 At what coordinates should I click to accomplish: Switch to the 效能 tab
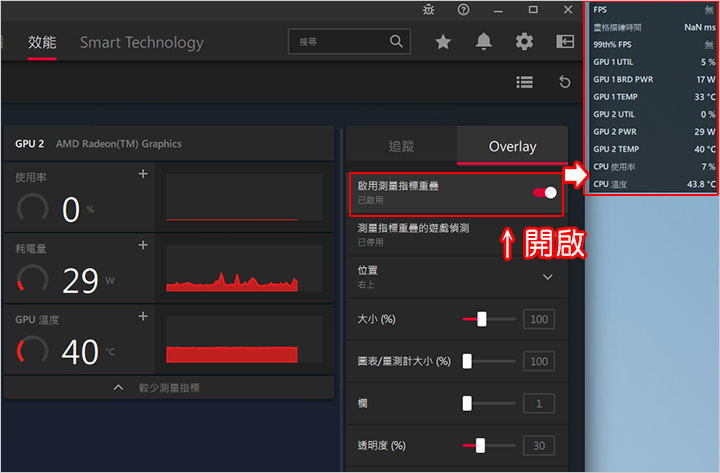click(x=42, y=42)
